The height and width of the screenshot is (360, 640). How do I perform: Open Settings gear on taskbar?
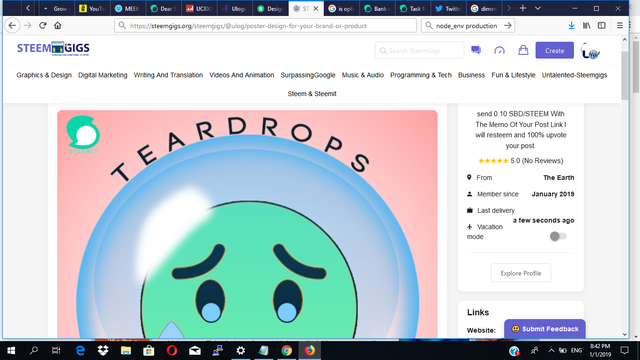(x=241, y=351)
